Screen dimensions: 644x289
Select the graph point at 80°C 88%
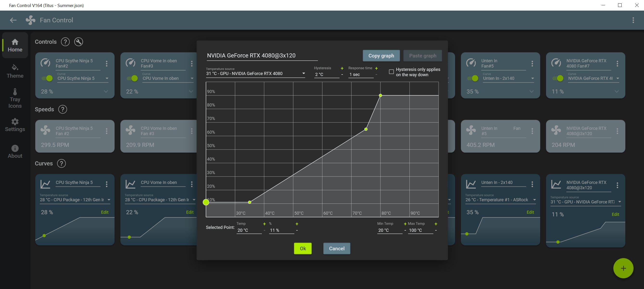click(380, 95)
